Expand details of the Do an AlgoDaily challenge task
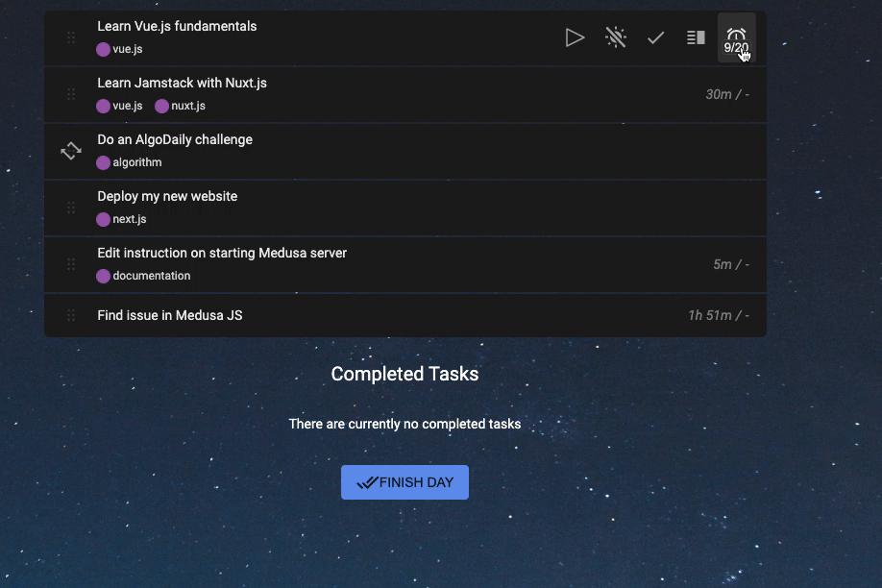Image resolution: width=882 pixels, height=588 pixels. click(174, 138)
